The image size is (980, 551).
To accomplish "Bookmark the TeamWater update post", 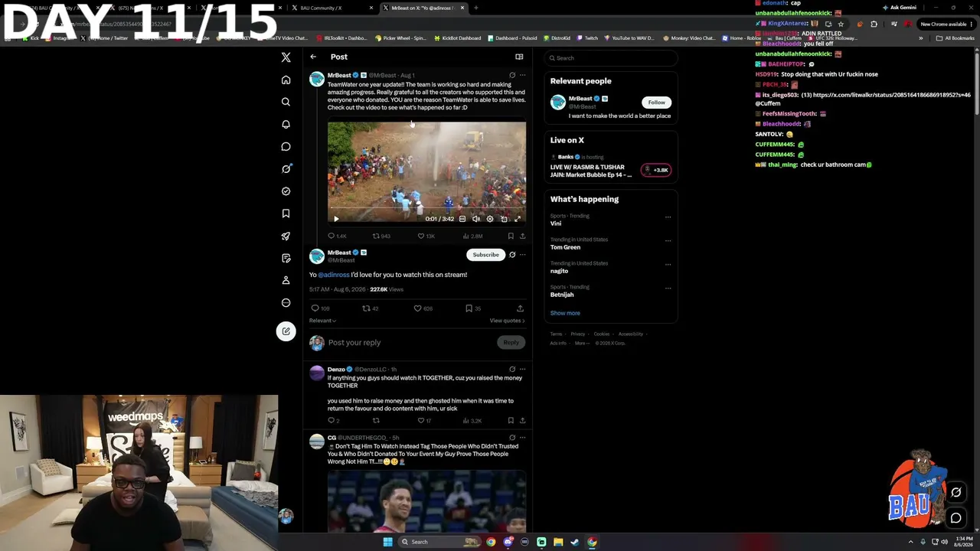I will point(511,236).
